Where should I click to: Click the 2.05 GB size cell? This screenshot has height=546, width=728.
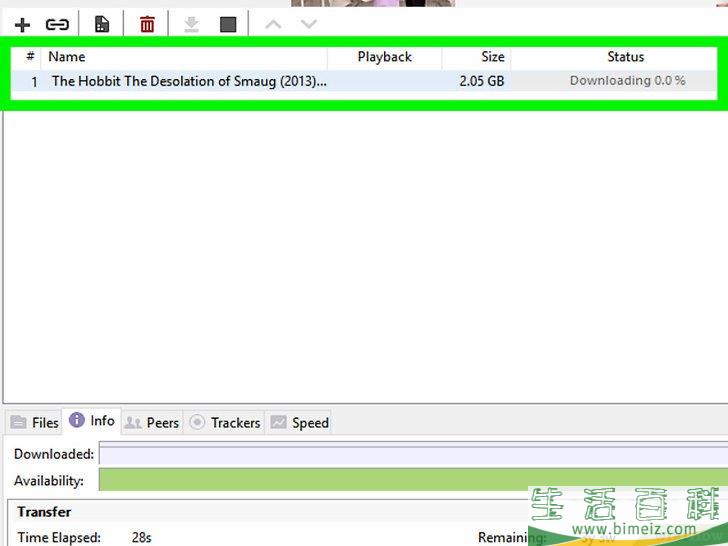click(481, 81)
